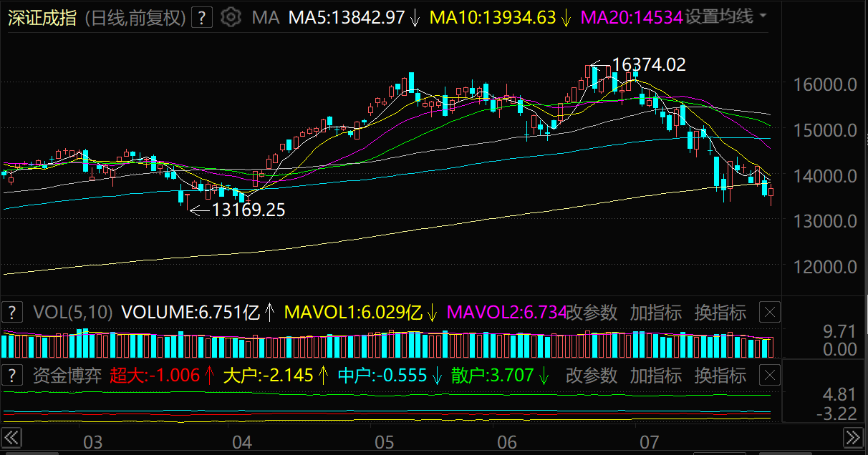Open the main chart help question mark
The width and height of the screenshot is (868, 455).
pyautogui.click(x=203, y=17)
